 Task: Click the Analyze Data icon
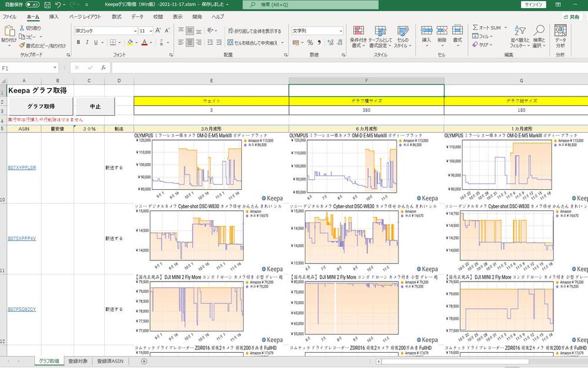tap(560, 31)
